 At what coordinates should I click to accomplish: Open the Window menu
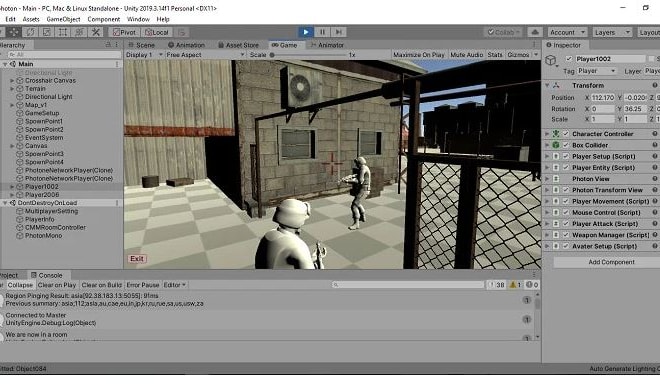138,19
